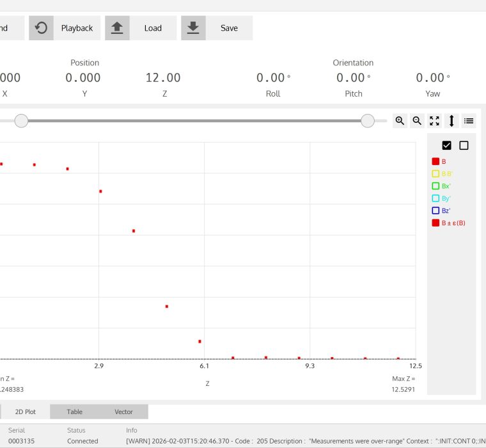Image resolution: width=486 pixels, height=448 pixels.
Task: Hide the B ± ε(B) series
Action: [435, 223]
